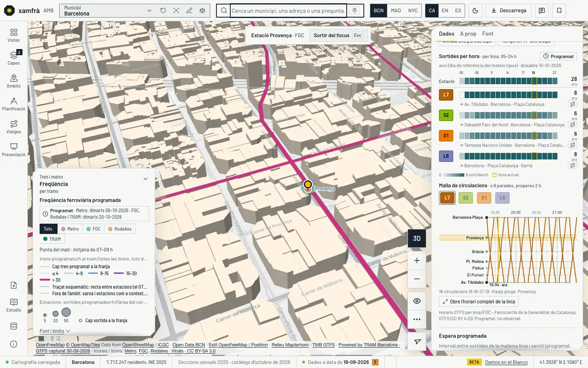The width and height of the screenshot is (588, 368).
Task: Expand Font i límits section
Action: [55, 331]
